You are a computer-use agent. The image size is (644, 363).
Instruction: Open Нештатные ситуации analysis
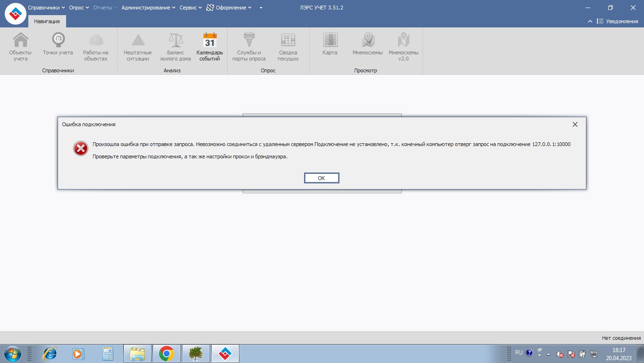pyautogui.click(x=138, y=47)
